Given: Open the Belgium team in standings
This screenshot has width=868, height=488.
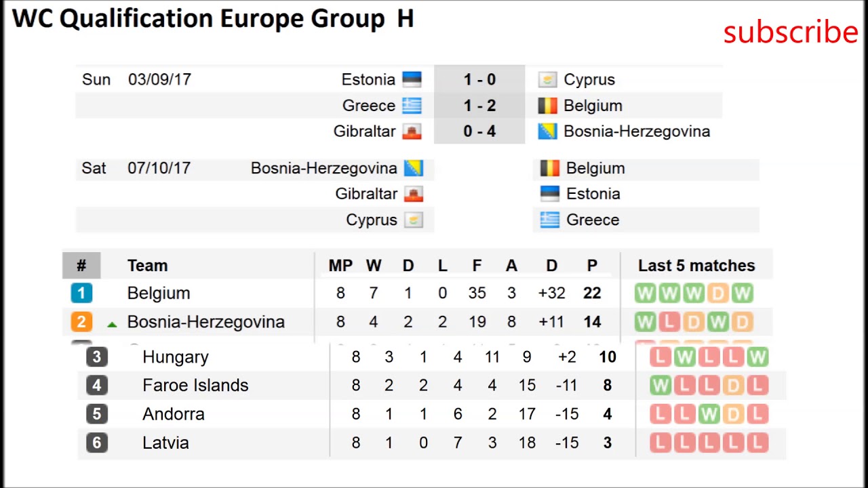Looking at the screenshot, I should click(x=159, y=293).
